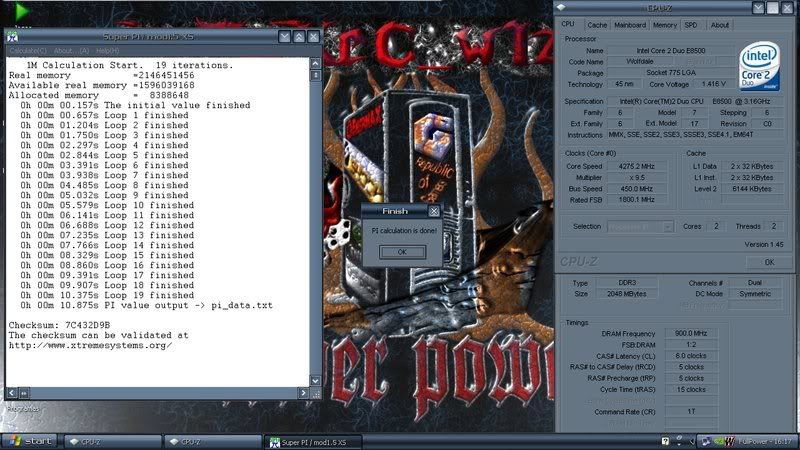Screen dimensions: 800x450
Task: Click the help question mark tray icon
Action: [665, 441]
